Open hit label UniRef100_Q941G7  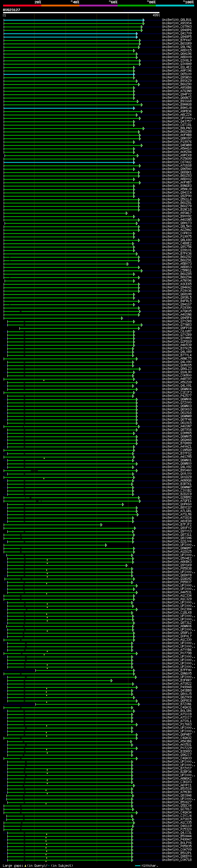177,304
